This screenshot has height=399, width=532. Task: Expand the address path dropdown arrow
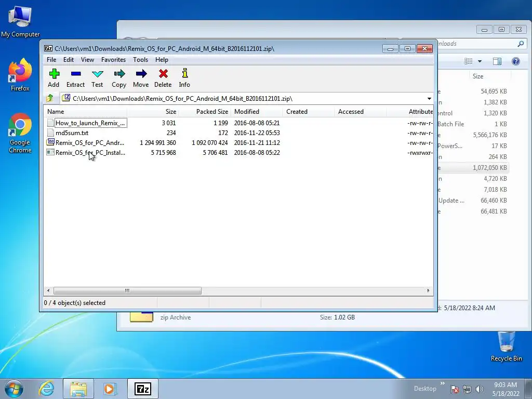429,98
